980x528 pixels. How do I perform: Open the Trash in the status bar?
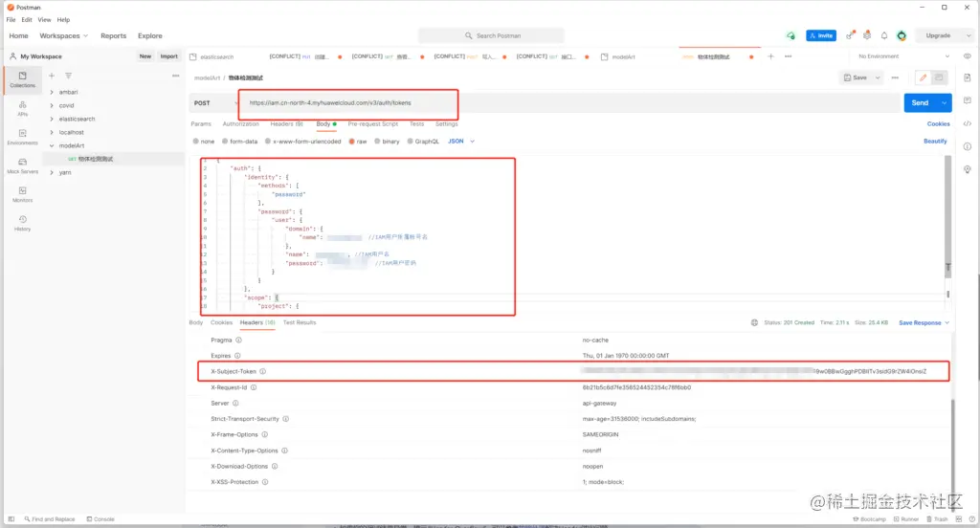(937, 519)
